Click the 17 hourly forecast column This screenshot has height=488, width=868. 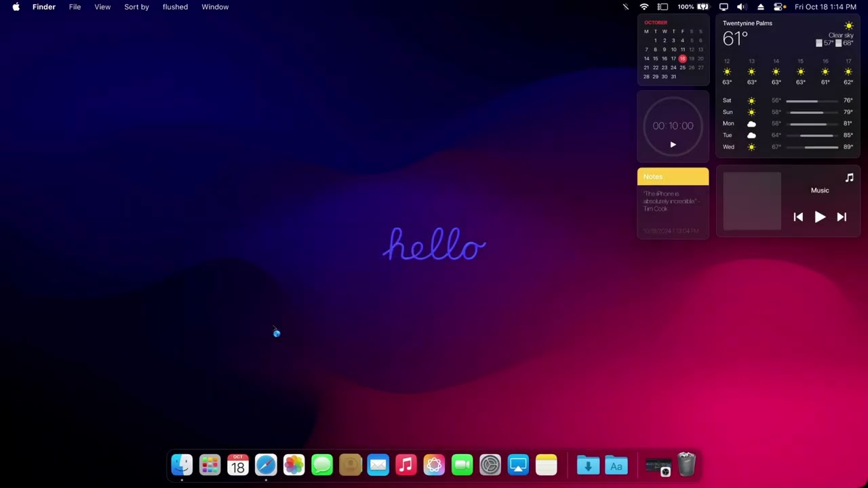848,71
